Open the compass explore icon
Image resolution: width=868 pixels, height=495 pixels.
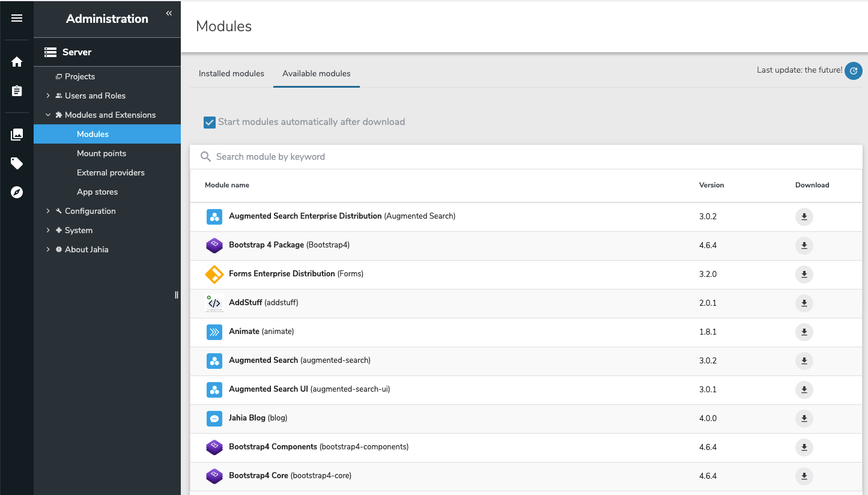pos(17,192)
